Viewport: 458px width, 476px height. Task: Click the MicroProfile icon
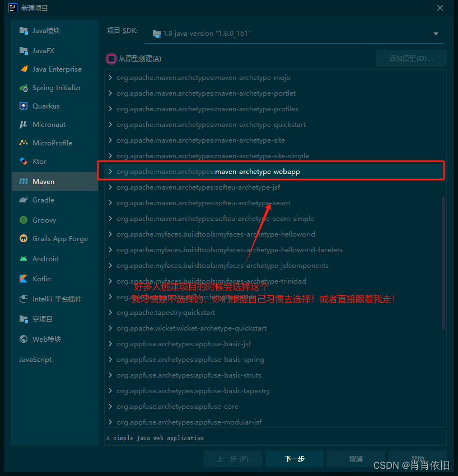pos(24,143)
